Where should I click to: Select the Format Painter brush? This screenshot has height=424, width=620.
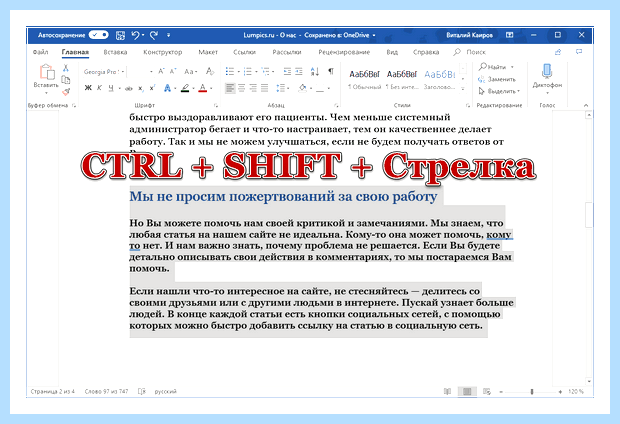tap(66, 92)
